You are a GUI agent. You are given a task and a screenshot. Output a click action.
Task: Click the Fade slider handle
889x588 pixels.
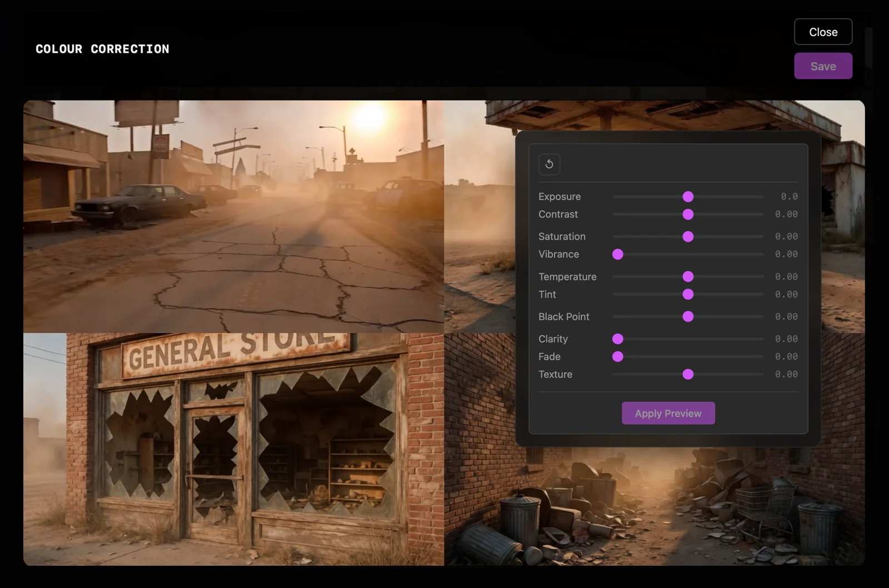(618, 357)
